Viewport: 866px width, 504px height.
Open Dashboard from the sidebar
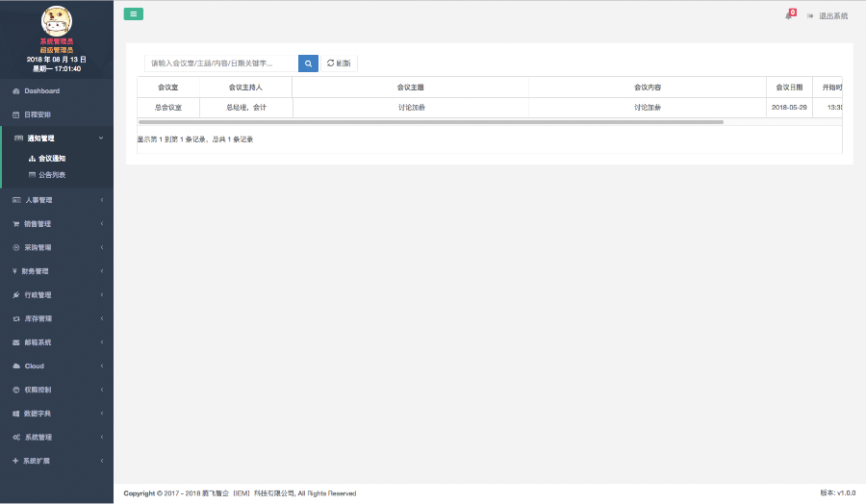tap(41, 91)
